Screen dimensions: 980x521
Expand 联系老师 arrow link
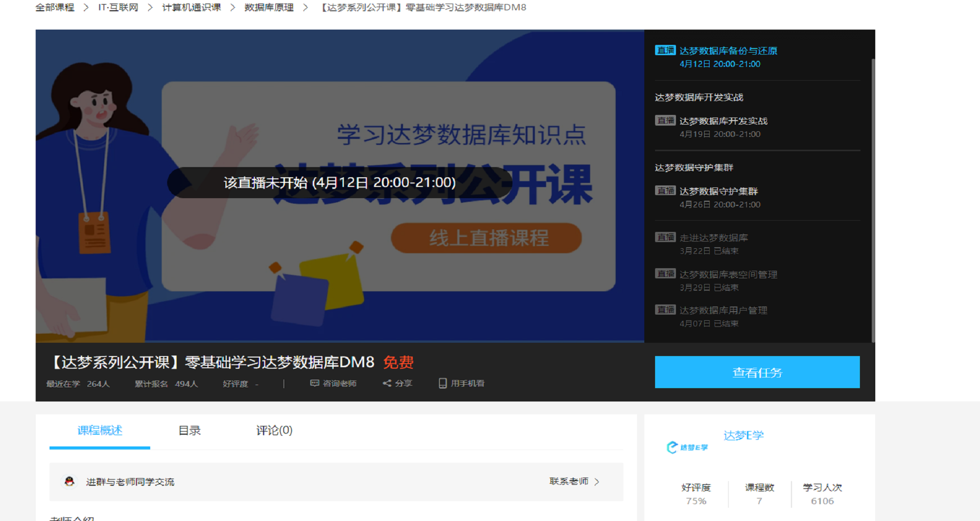597,482
